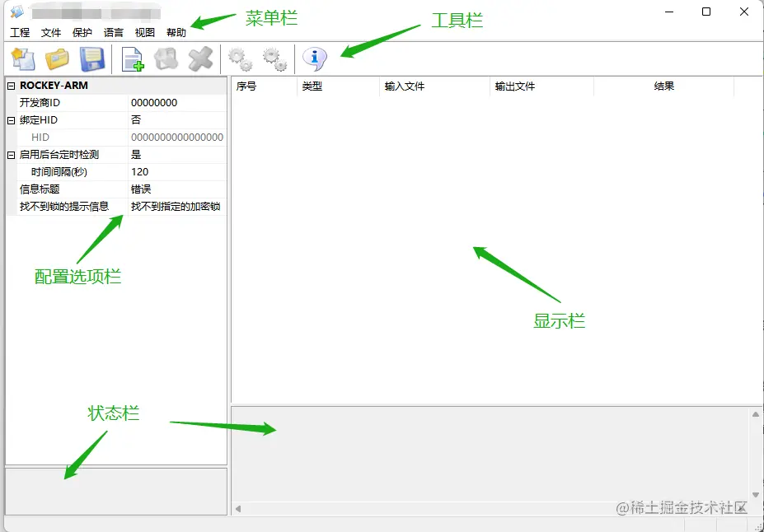Screen dimensions: 764x532
Task: Click the gray X delete icon
Action: click(200, 59)
